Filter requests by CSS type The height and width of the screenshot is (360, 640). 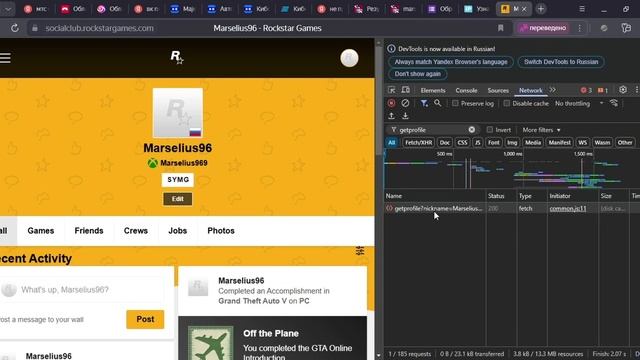(x=462, y=142)
